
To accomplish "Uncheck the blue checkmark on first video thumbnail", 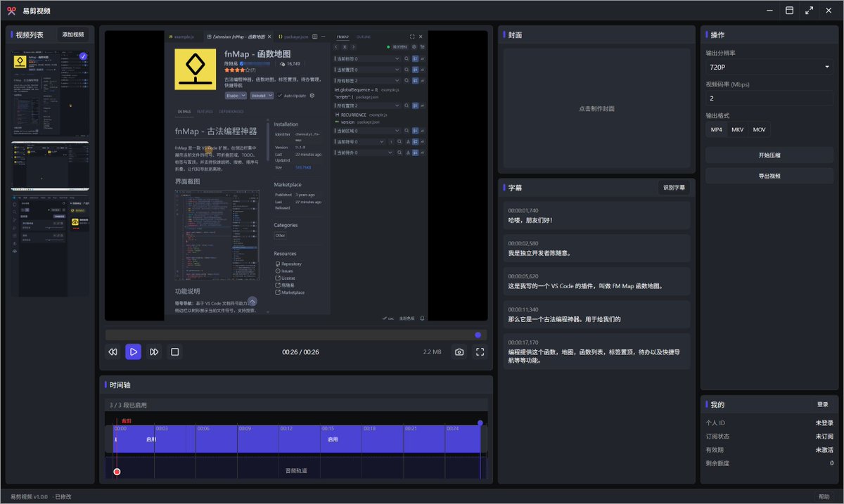I will click(x=83, y=56).
